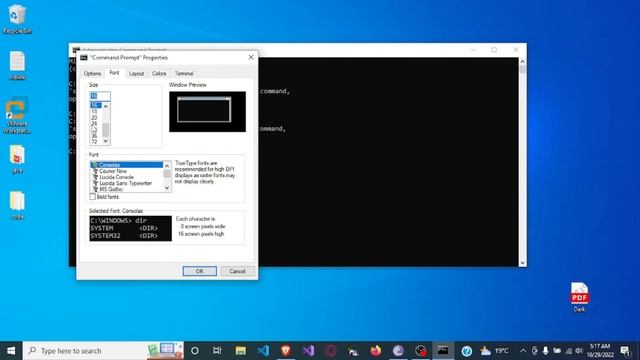Open the Colors tab
The image size is (640, 360).
pos(159,73)
